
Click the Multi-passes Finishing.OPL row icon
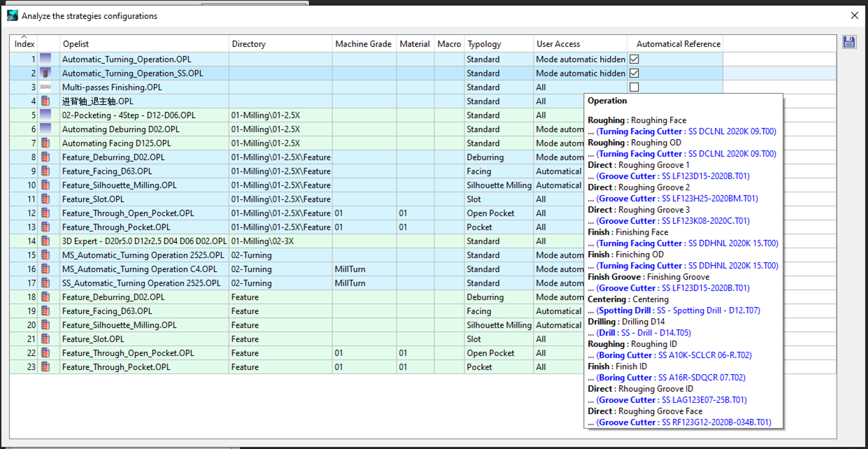click(45, 87)
